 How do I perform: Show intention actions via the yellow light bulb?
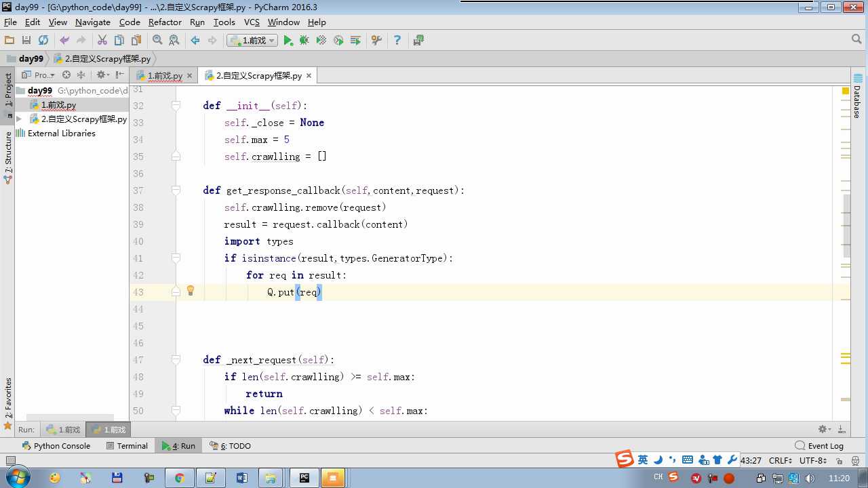coord(191,291)
